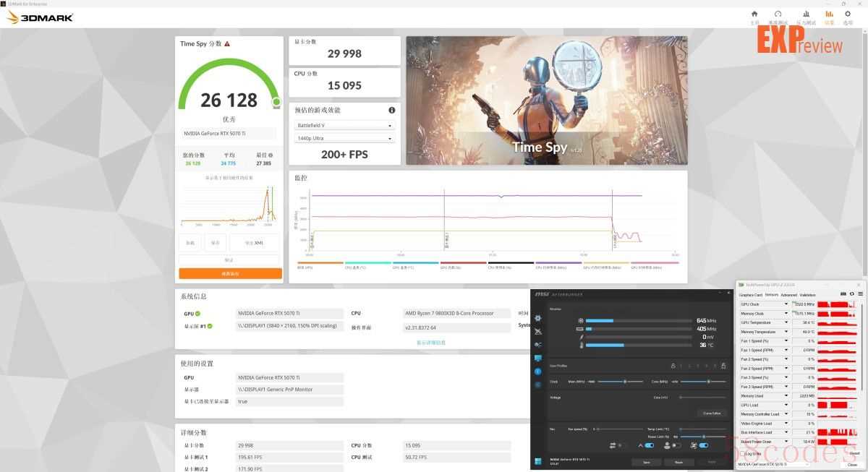
Task: Click Afterburner OC scanner icon below gear
Action: point(538,332)
